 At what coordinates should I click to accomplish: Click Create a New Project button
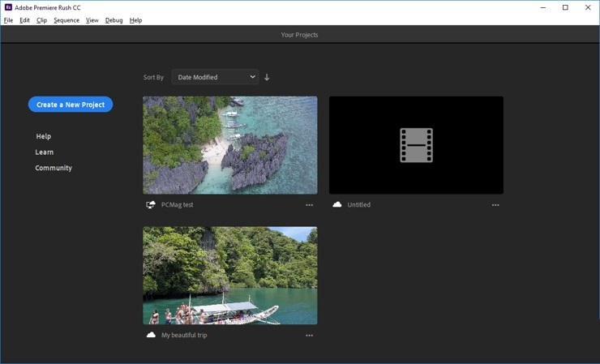click(71, 105)
